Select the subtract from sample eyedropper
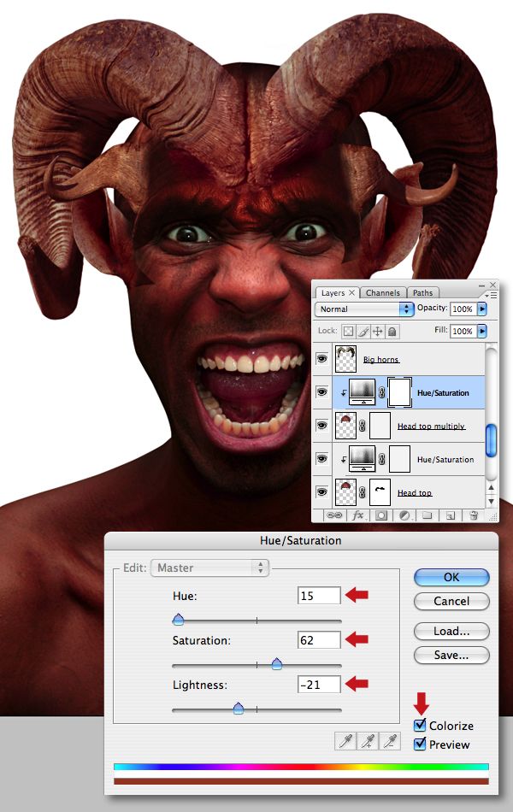 390,742
